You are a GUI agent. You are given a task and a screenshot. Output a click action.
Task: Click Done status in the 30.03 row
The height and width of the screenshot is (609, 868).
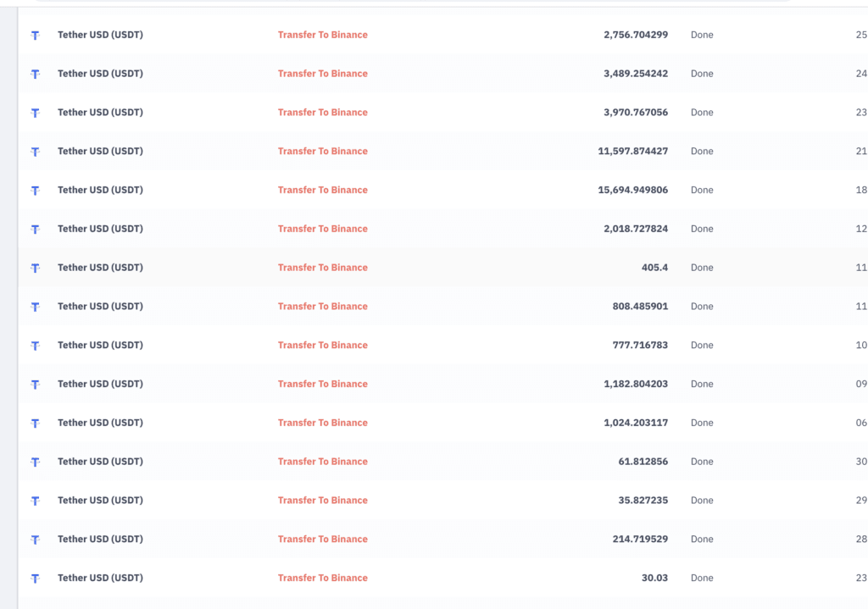tap(702, 578)
